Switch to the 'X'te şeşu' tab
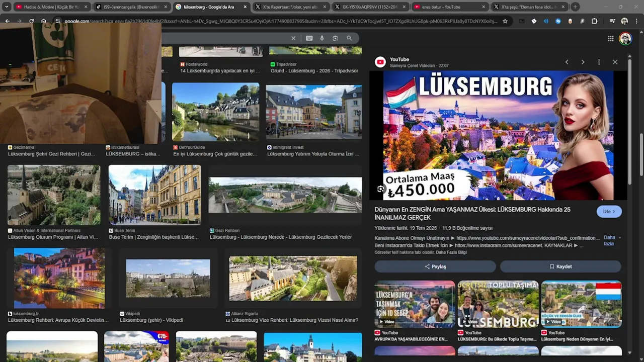Image resolution: width=644 pixels, height=362 pixels. click(x=529, y=7)
